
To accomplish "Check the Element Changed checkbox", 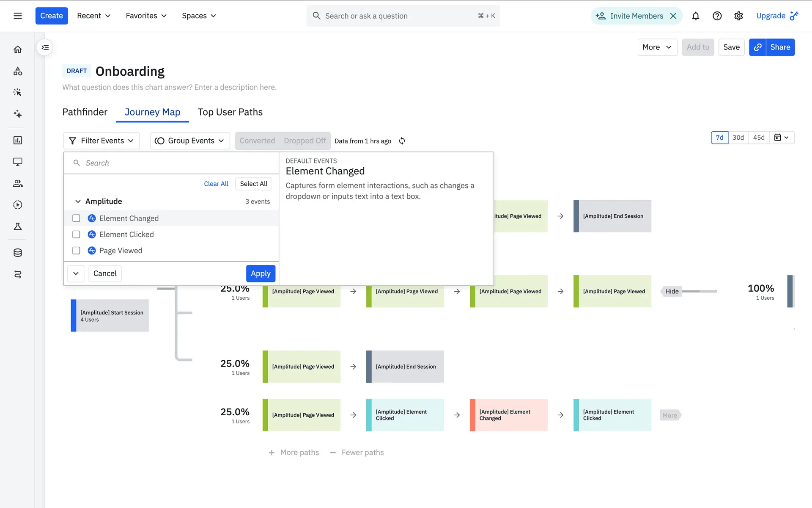I will (76, 218).
